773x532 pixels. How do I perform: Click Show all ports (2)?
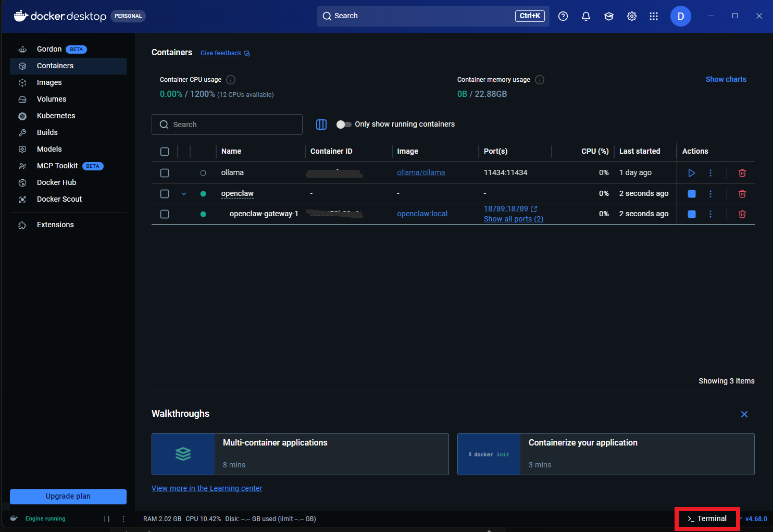pyautogui.click(x=514, y=219)
